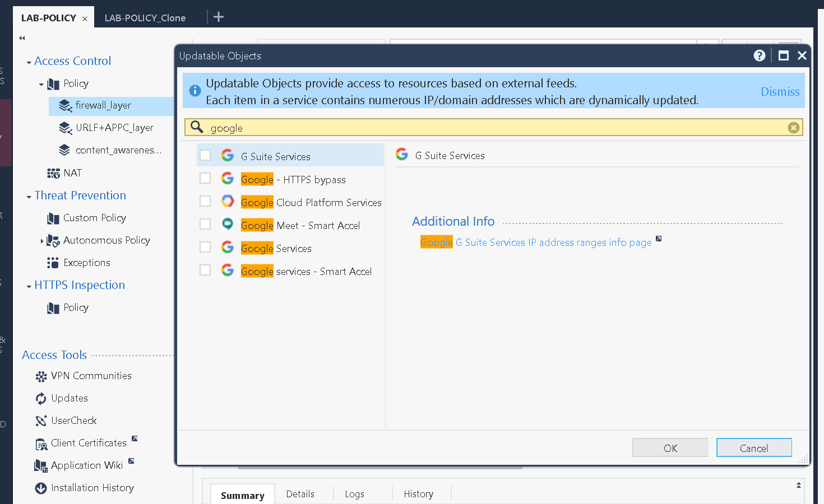Click the VPN Communities icon
Viewport: 824px width, 504px height.
click(x=41, y=376)
